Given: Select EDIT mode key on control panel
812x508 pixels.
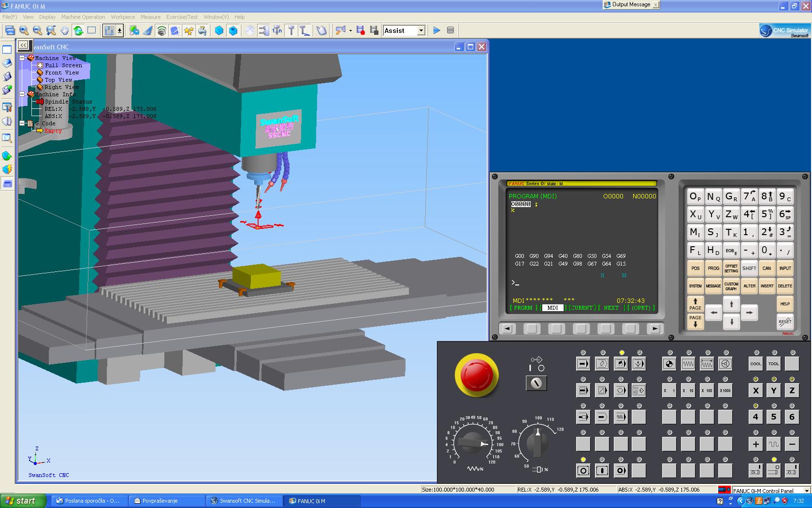Looking at the screenshot, I should (602, 363).
